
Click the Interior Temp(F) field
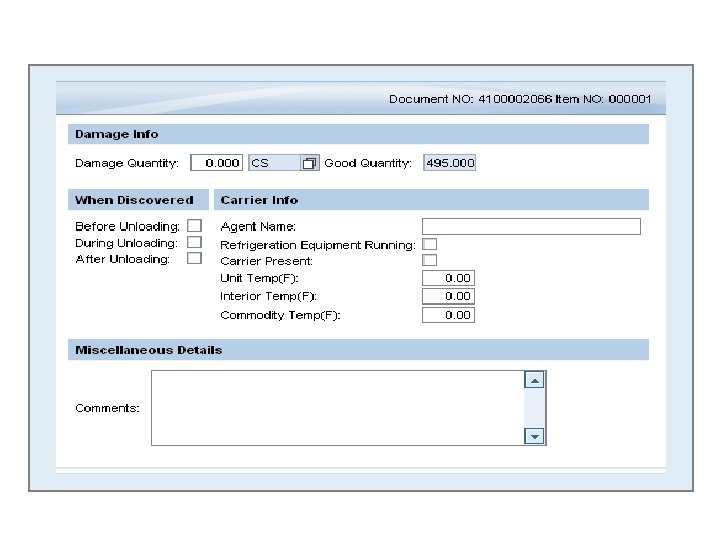(x=448, y=296)
